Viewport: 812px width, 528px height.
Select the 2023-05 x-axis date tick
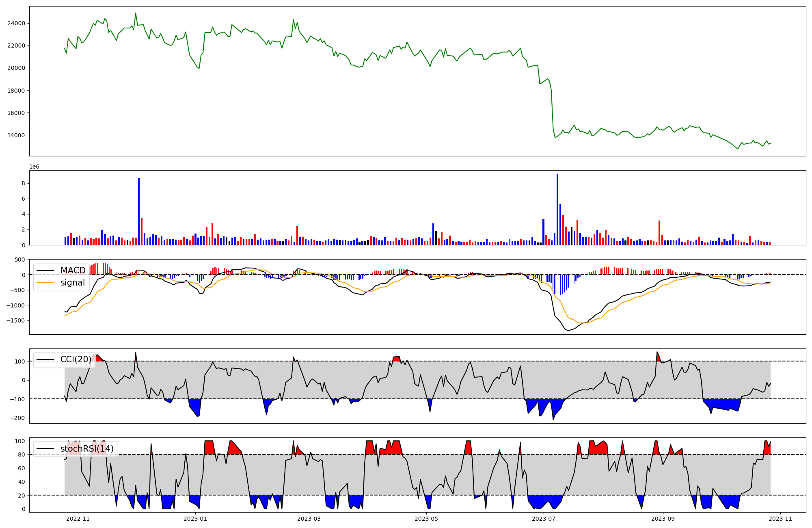coord(427,519)
